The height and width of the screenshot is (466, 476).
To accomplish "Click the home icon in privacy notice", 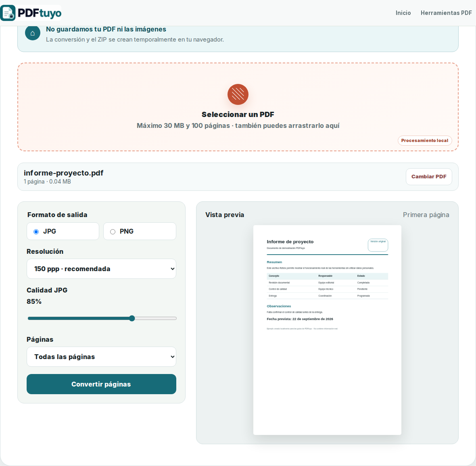I will point(33,33).
